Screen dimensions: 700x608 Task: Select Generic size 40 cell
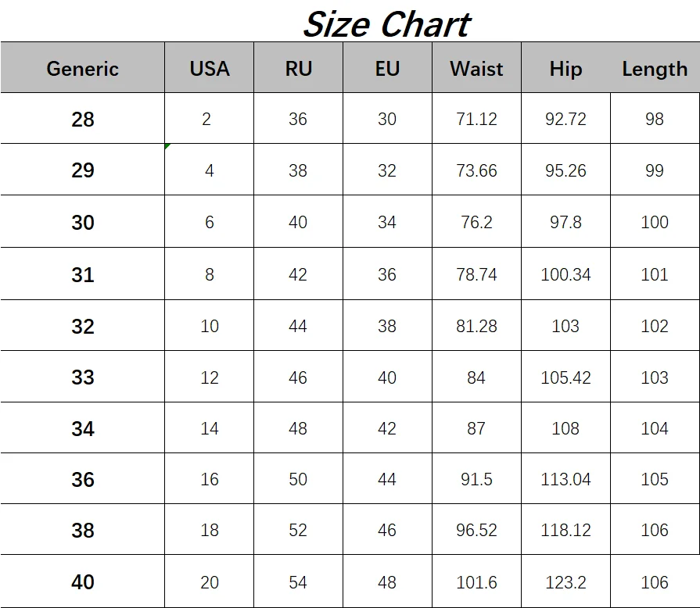click(82, 582)
